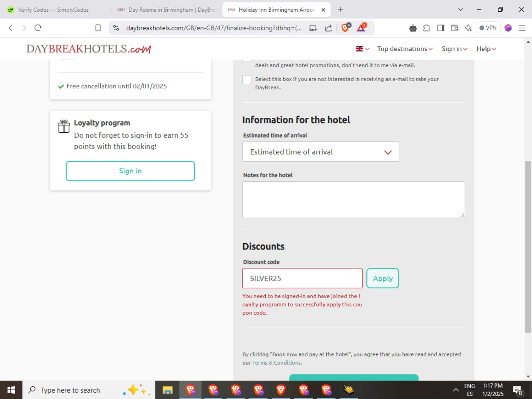Click the taskbar search box

89,390
